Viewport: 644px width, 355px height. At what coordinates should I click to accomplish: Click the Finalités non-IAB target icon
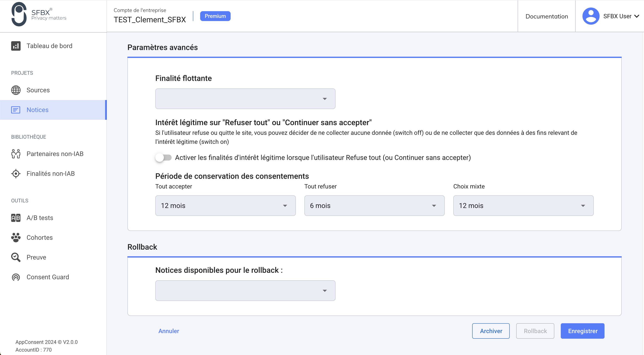16,174
